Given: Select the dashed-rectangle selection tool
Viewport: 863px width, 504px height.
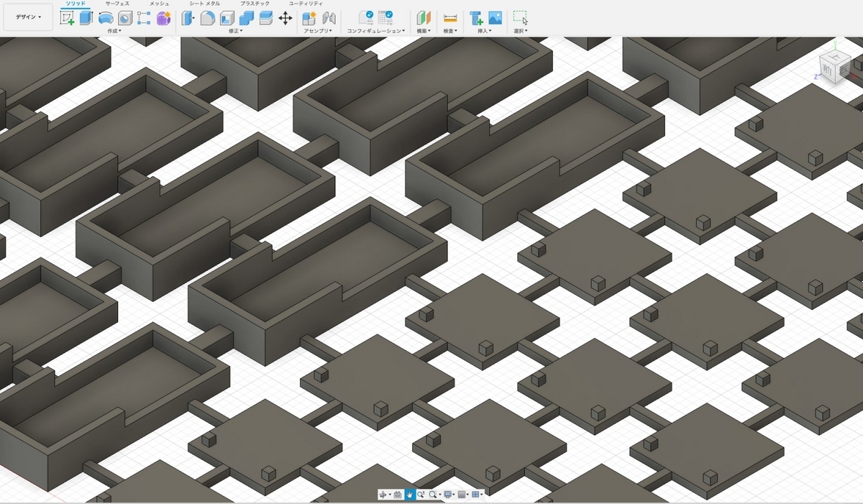Looking at the screenshot, I should (520, 18).
